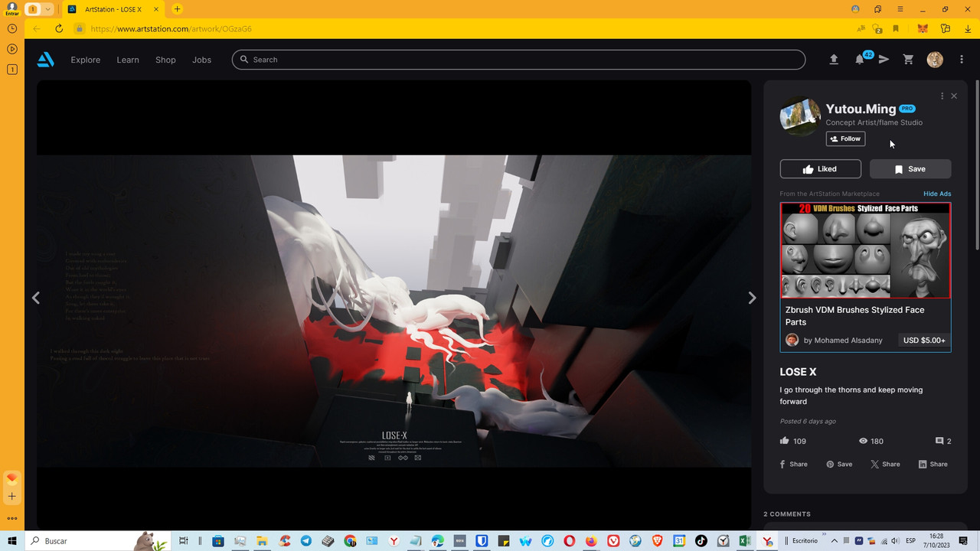
Task: Open the three-dot menu beside the artist card
Action: 942,96
